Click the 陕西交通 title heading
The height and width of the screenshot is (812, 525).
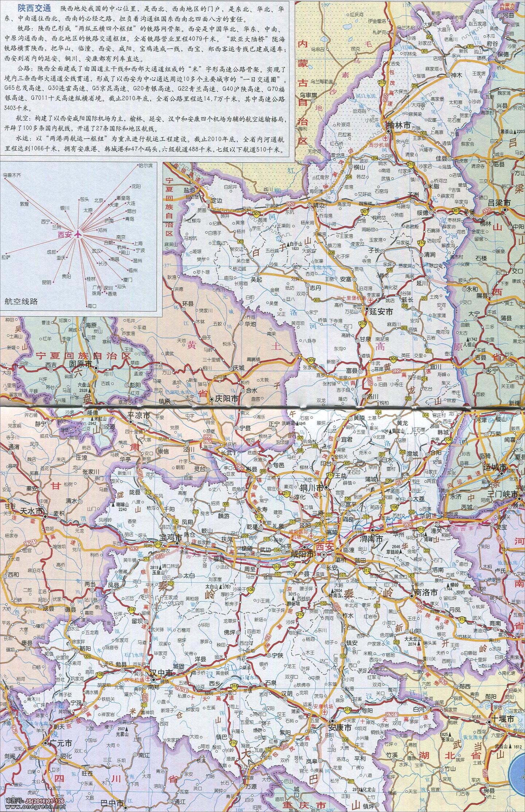[x=34, y=8]
